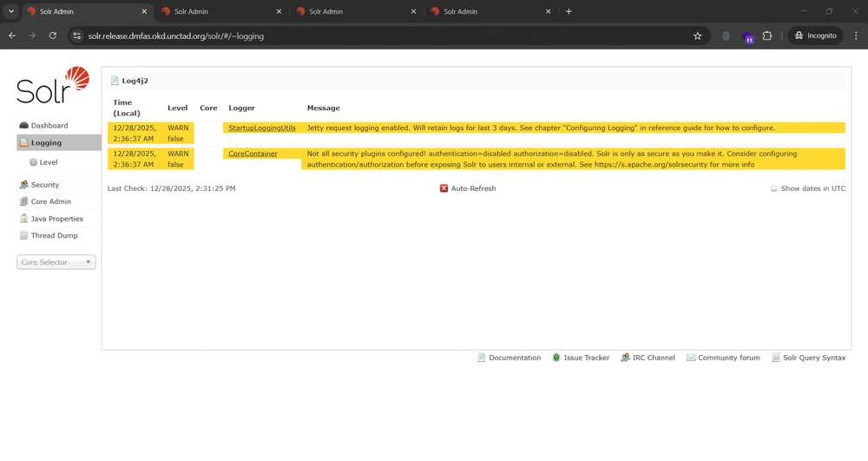Enable Show dates in UTC checkbox
Viewport: 868px width, 461px height.
point(774,188)
